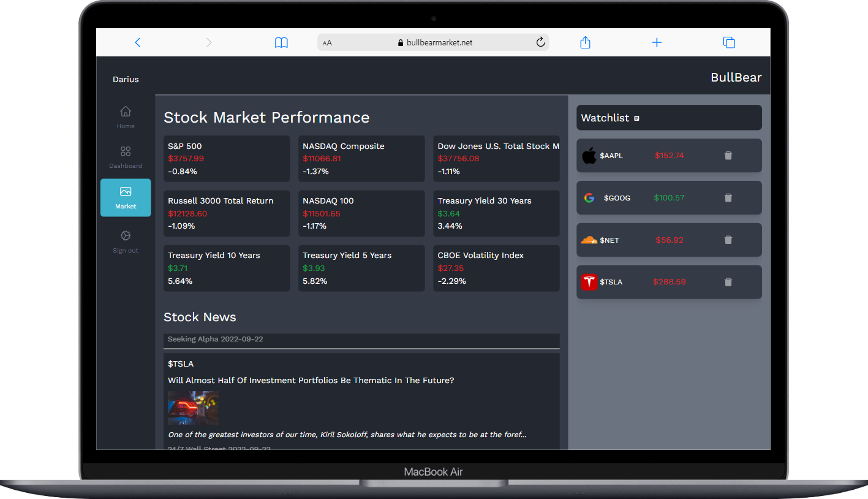Click the $3757.99 S&P value
The height and width of the screenshot is (499, 868).
click(x=186, y=159)
